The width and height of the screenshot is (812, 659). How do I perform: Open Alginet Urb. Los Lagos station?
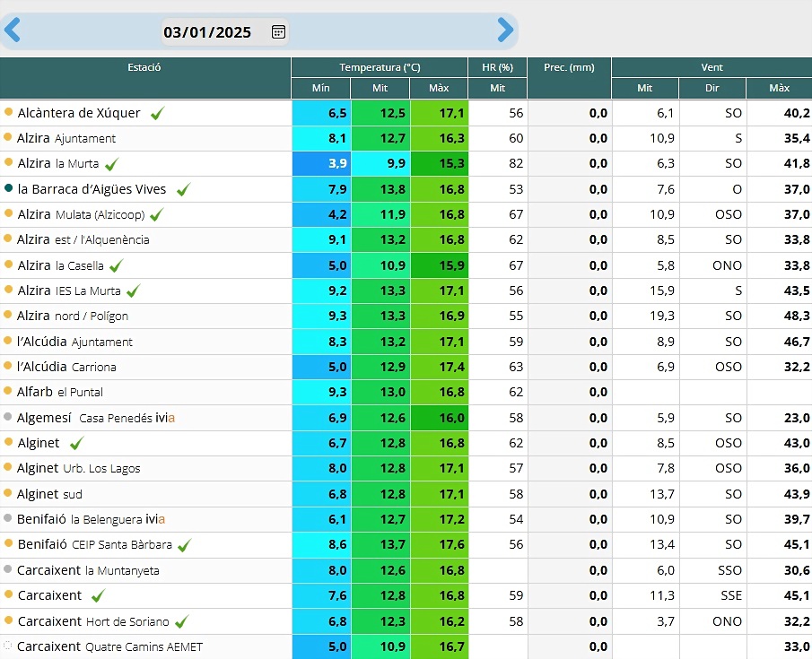pyautogui.click(x=79, y=469)
